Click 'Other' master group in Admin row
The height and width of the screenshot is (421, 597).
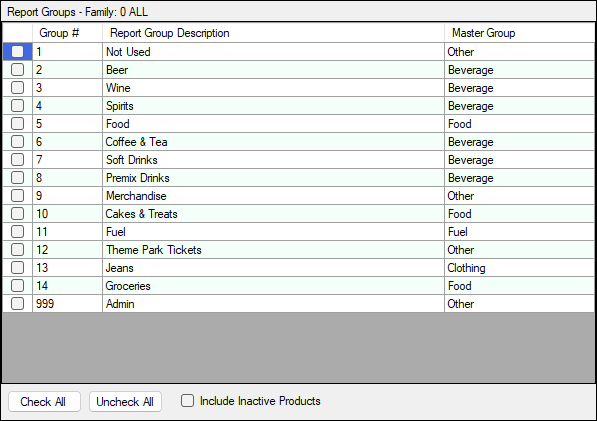pyautogui.click(x=519, y=303)
